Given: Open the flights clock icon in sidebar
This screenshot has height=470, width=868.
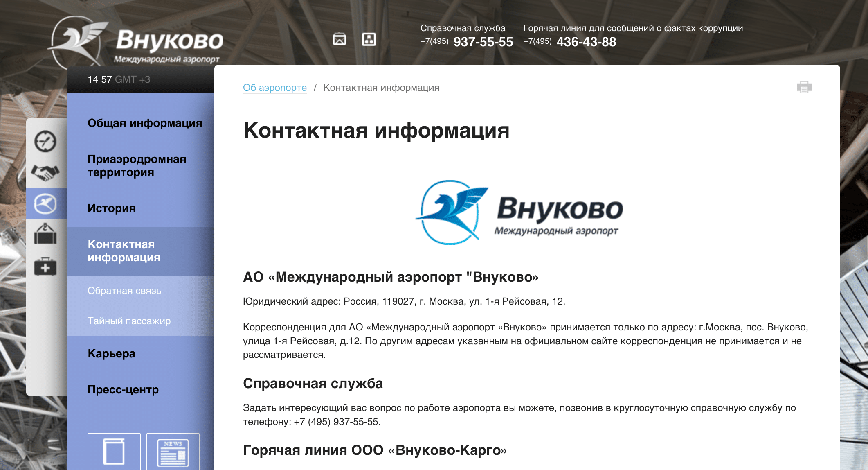Looking at the screenshot, I should pos(45,141).
